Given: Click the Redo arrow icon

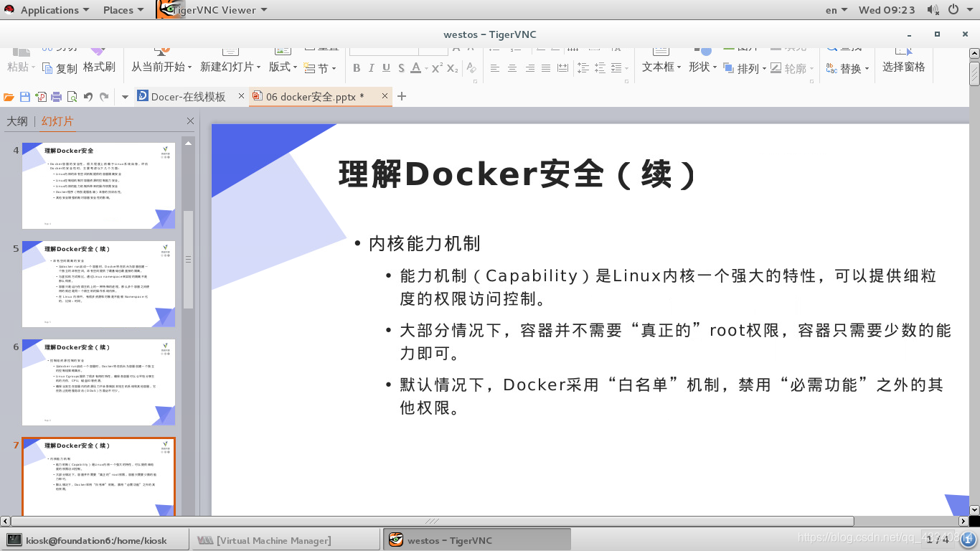Looking at the screenshot, I should click(x=104, y=96).
